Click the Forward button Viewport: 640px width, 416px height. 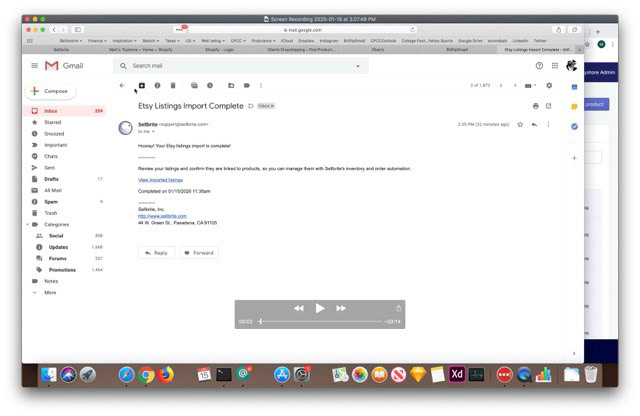pos(199,253)
